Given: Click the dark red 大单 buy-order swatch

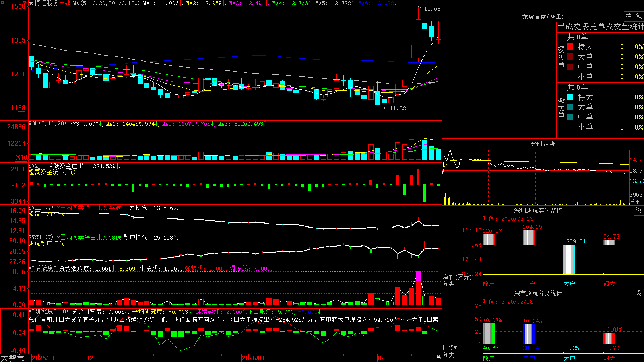Looking at the screenshot, I should [570, 57].
